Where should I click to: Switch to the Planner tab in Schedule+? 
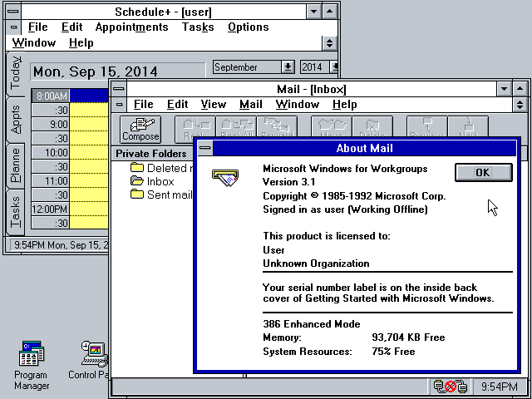click(x=15, y=165)
